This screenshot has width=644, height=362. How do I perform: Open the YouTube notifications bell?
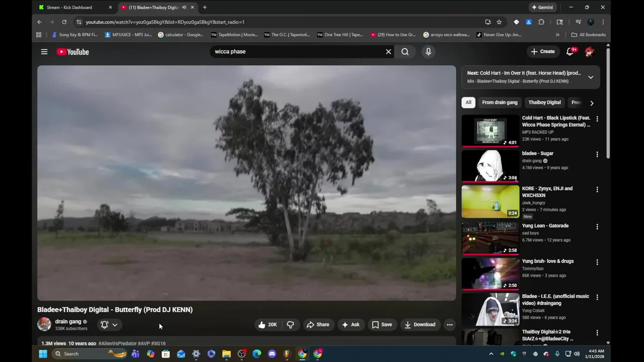coord(571,51)
